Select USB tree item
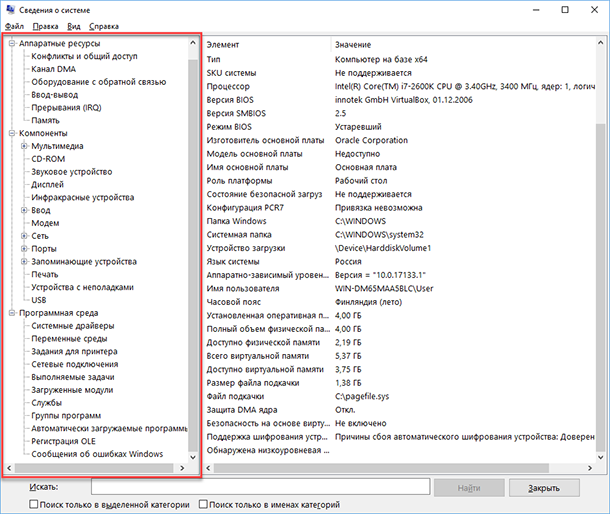Viewport: 610px width, 514px height. tap(39, 300)
